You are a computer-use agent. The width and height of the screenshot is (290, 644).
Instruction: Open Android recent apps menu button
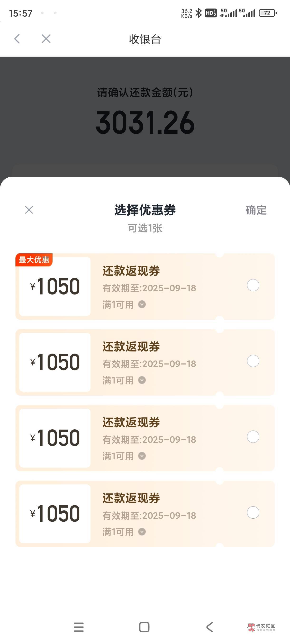[79, 627]
